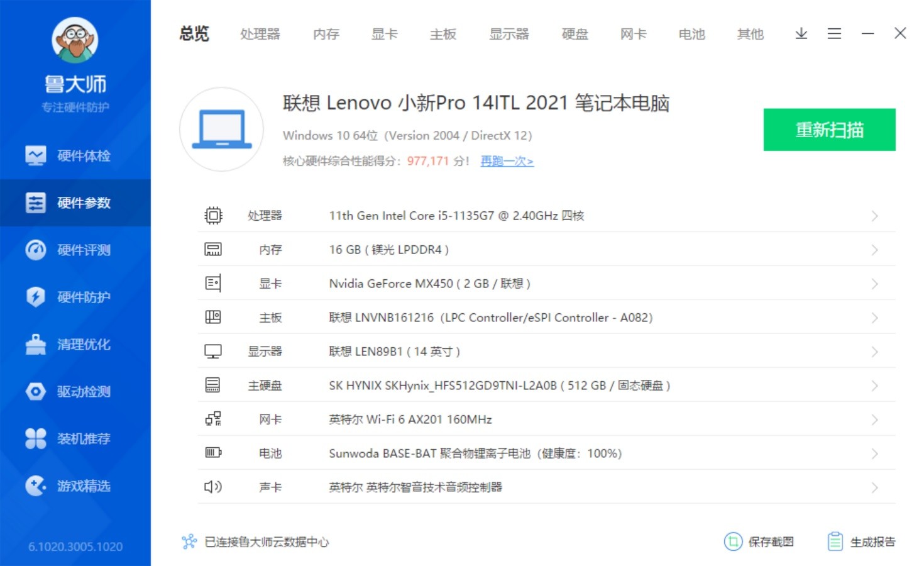Open 驱动检测 in the sidebar
The width and height of the screenshot is (924, 566).
pyautogui.click(x=75, y=391)
